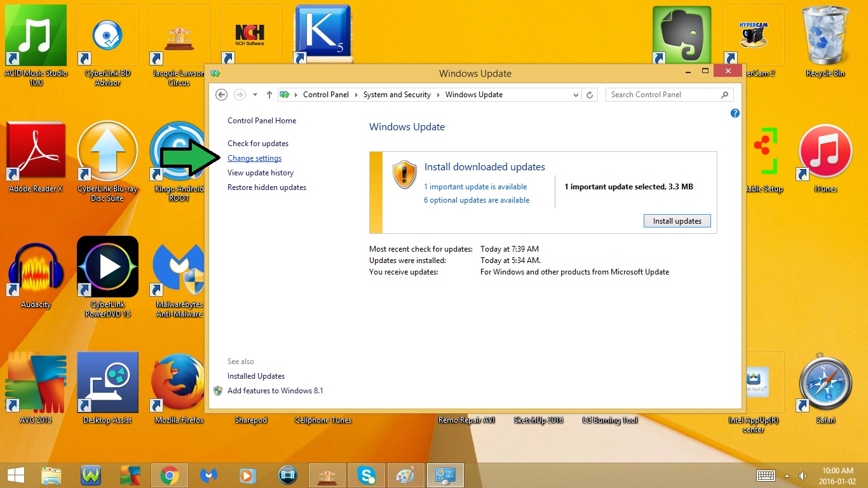Click the Back navigation arrow
This screenshot has height=488, width=868.
(221, 95)
